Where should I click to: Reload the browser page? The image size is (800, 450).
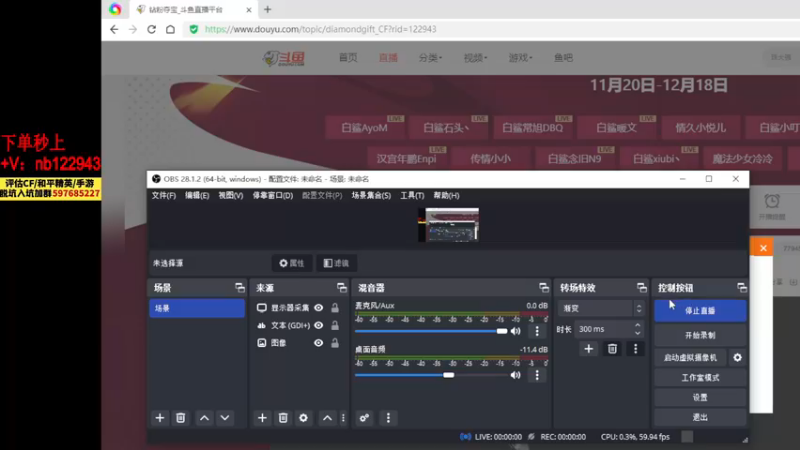[x=152, y=29]
